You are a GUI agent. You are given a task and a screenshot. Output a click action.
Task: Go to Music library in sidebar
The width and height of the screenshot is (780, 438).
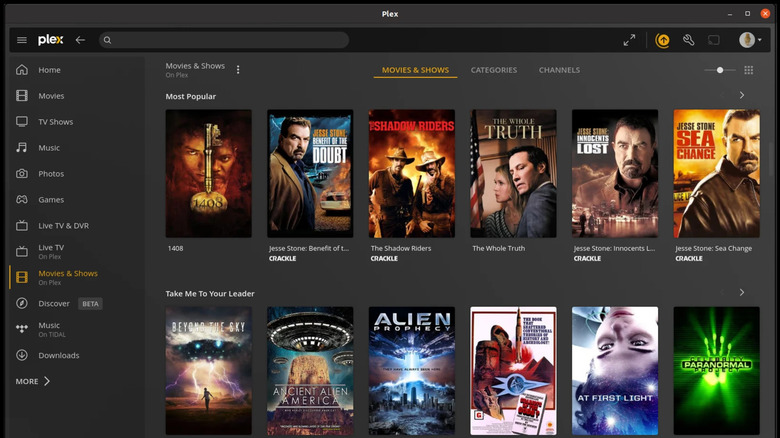point(49,148)
